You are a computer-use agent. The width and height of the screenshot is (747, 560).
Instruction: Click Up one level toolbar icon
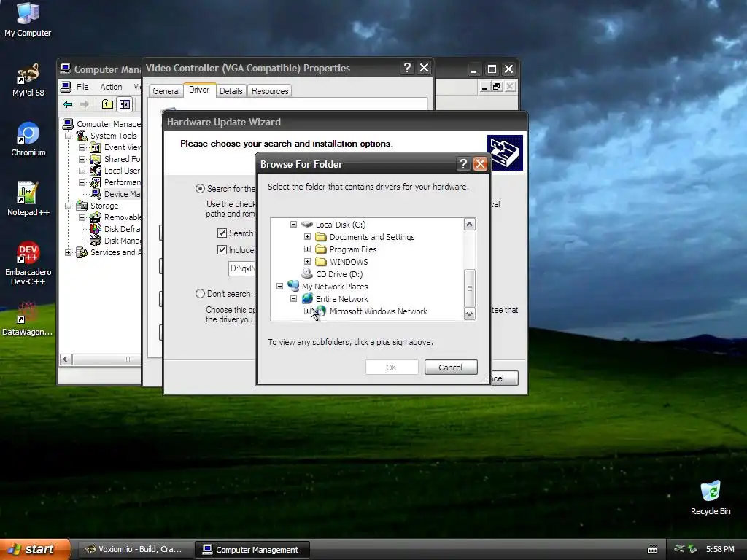pyautogui.click(x=108, y=104)
